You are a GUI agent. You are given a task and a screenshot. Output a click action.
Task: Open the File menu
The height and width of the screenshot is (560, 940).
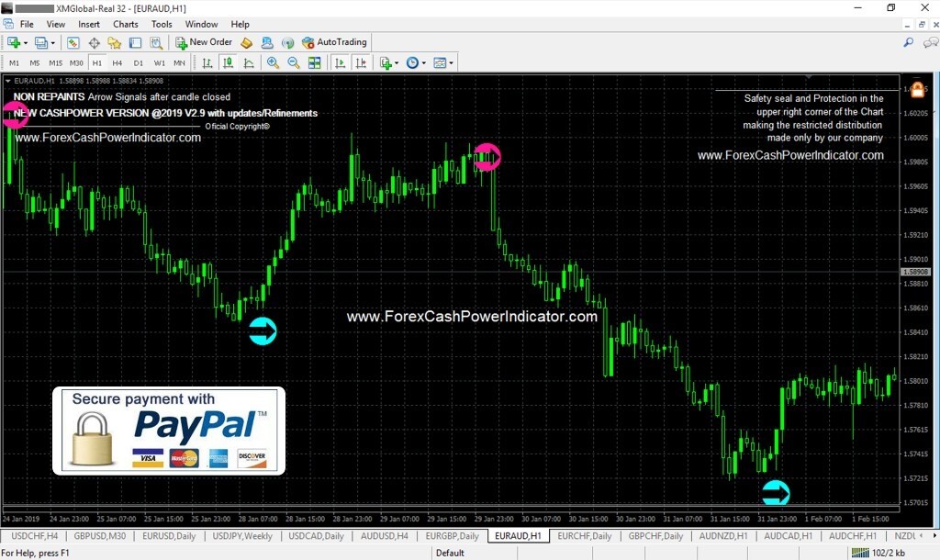27,24
